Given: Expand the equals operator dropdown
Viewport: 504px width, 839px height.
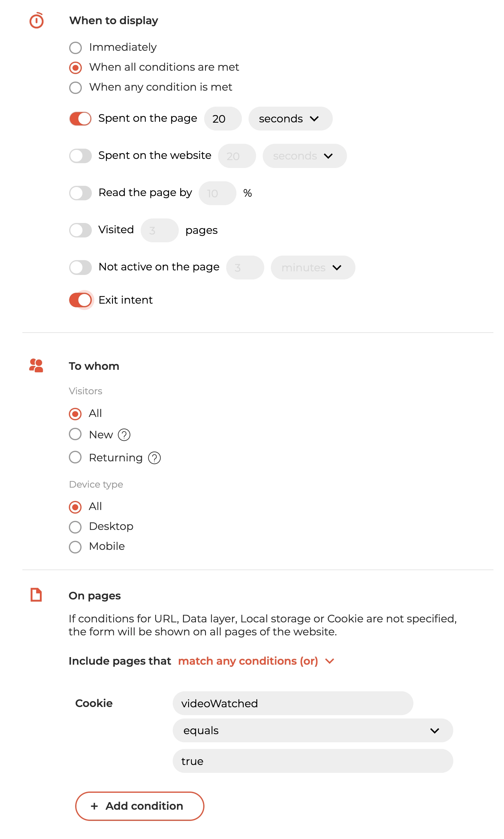Looking at the screenshot, I should [313, 730].
